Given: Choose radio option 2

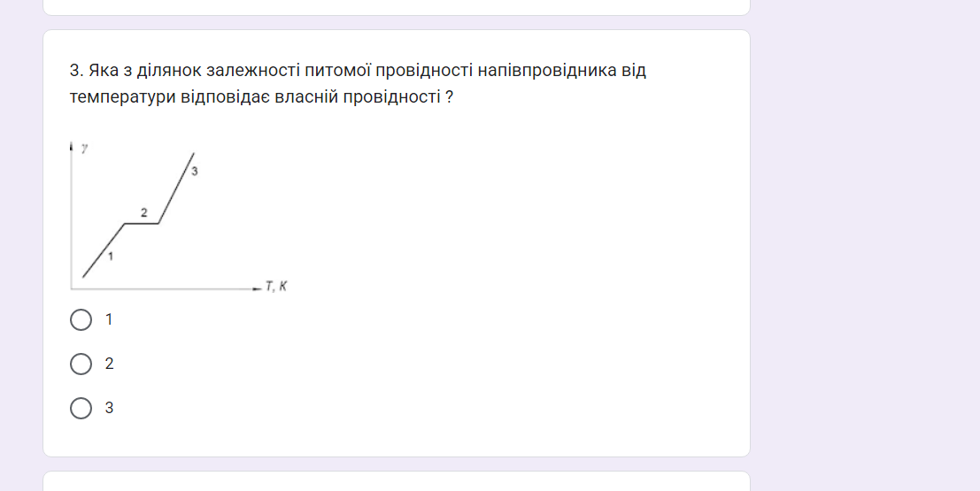Looking at the screenshot, I should (x=81, y=364).
